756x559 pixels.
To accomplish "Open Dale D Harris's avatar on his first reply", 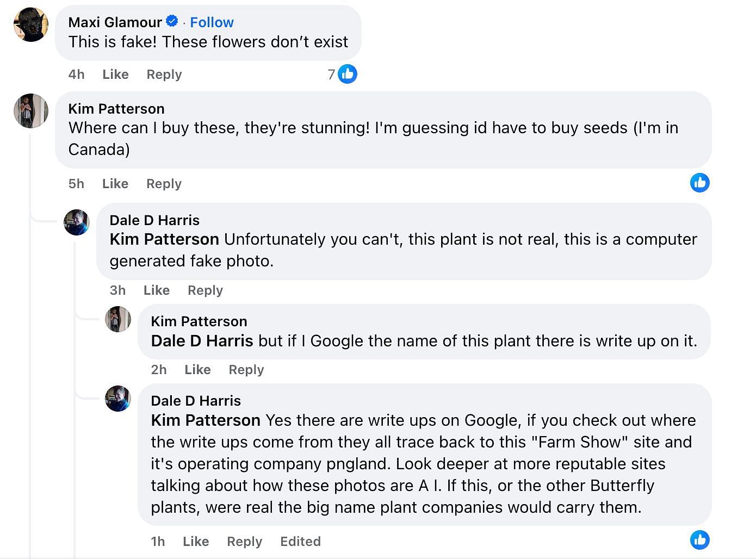I will (x=77, y=222).
